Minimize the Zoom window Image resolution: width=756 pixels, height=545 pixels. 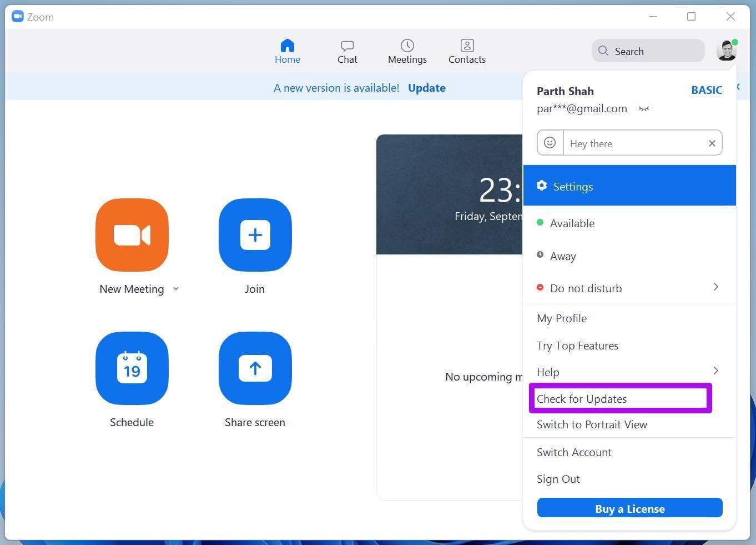653,17
